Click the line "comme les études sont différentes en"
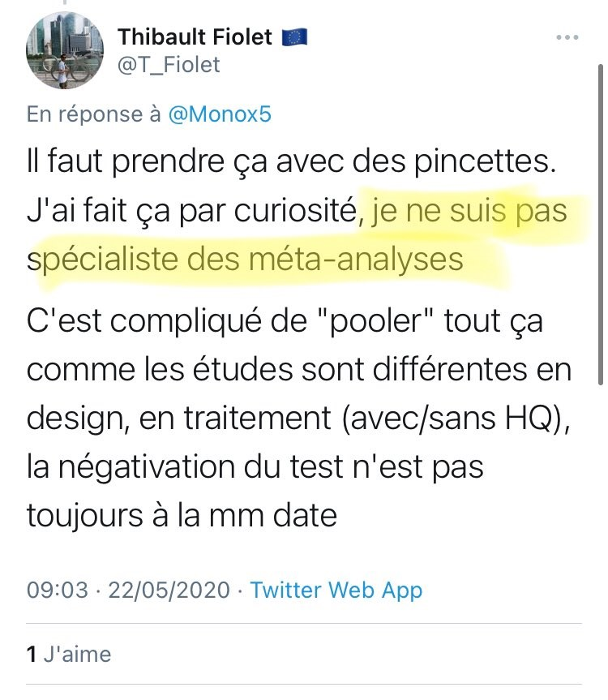 (x=300, y=371)
